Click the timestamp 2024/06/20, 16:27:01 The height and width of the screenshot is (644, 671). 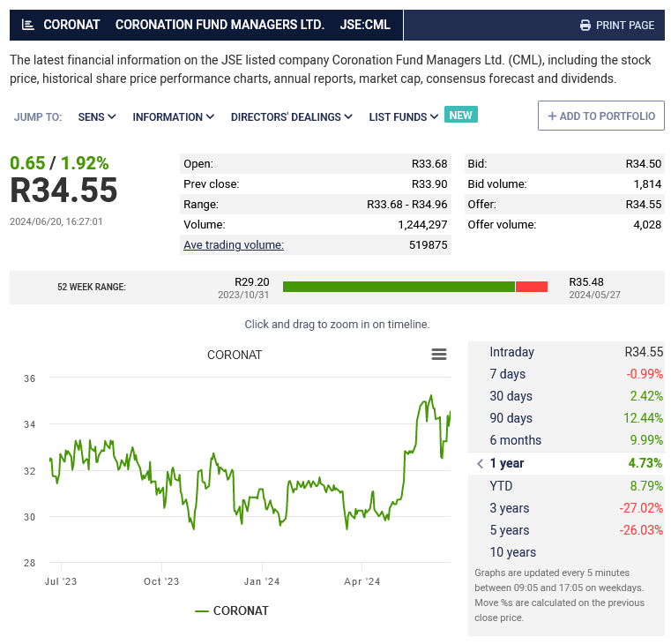click(x=56, y=221)
